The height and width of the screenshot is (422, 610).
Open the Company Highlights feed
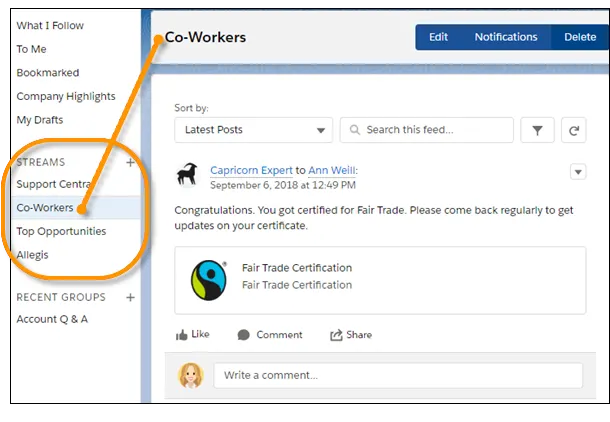tap(66, 96)
